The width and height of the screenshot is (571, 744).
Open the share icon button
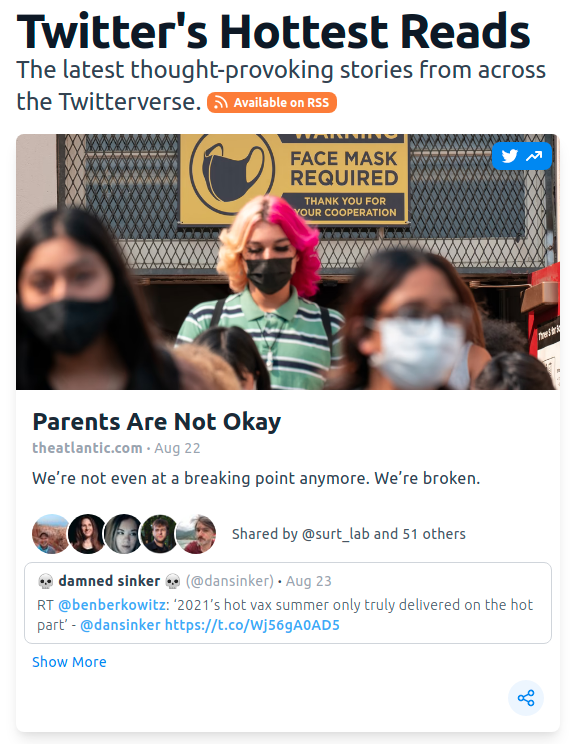[x=526, y=698]
